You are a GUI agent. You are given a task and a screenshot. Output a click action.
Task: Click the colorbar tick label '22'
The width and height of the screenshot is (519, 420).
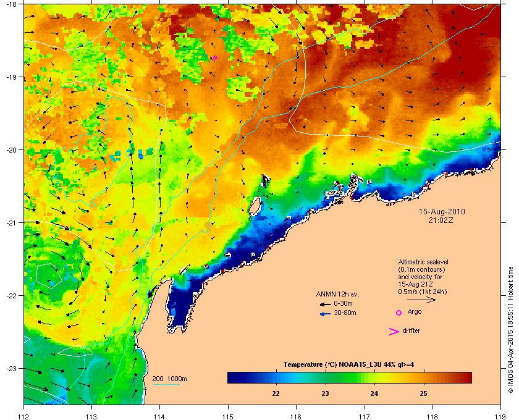pyautogui.click(x=276, y=393)
